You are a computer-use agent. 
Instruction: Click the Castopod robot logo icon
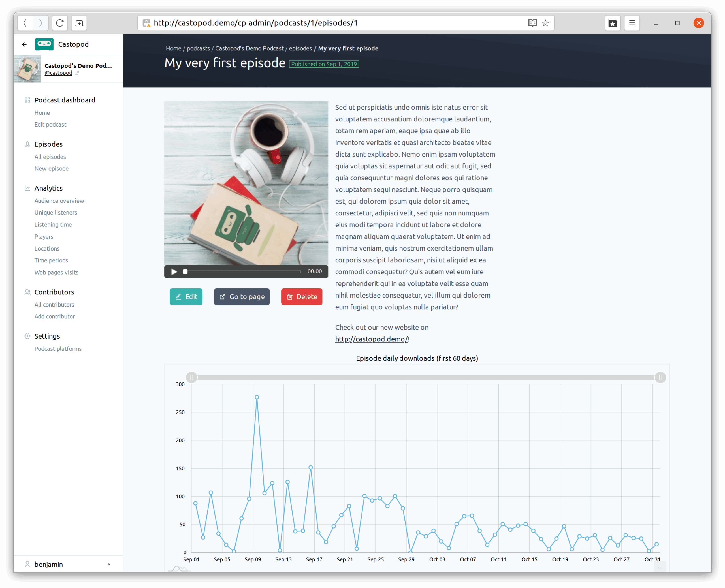pyautogui.click(x=44, y=44)
